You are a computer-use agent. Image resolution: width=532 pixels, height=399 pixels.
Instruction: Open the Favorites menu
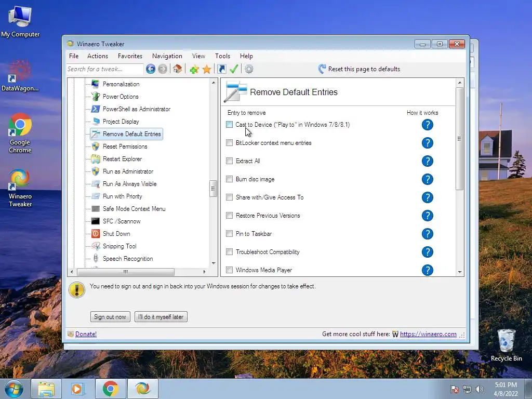(x=130, y=56)
